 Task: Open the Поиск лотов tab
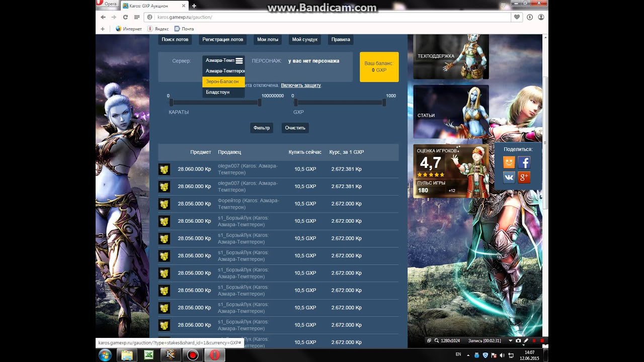pyautogui.click(x=175, y=39)
